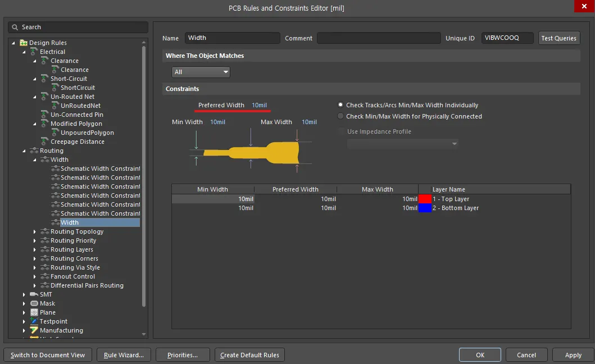Viewport: 595px width, 364px height.
Task: Click the Testpoint category icon
Action: [x=34, y=321]
